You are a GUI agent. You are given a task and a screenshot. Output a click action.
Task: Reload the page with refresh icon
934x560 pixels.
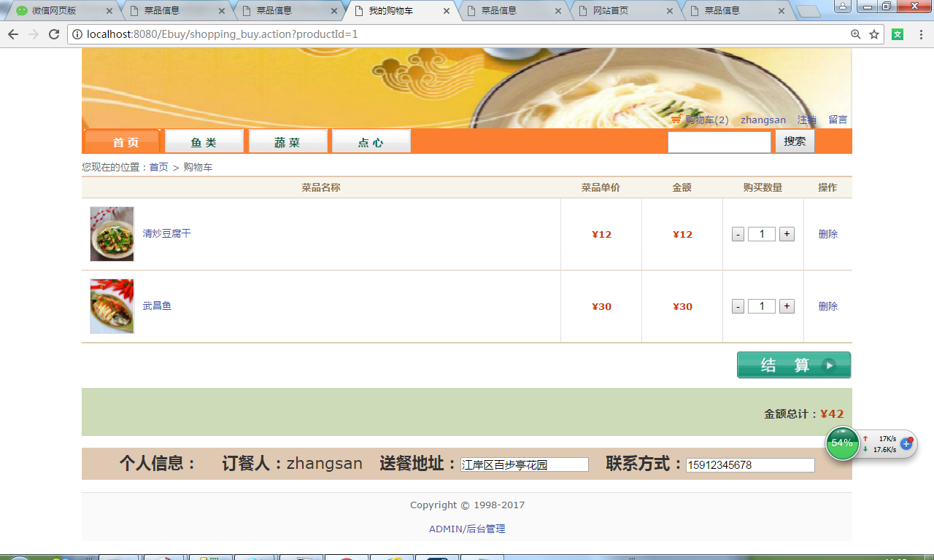pos(54,34)
